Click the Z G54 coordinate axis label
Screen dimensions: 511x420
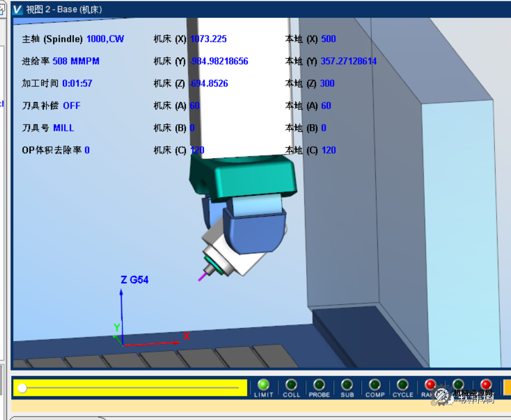(135, 280)
